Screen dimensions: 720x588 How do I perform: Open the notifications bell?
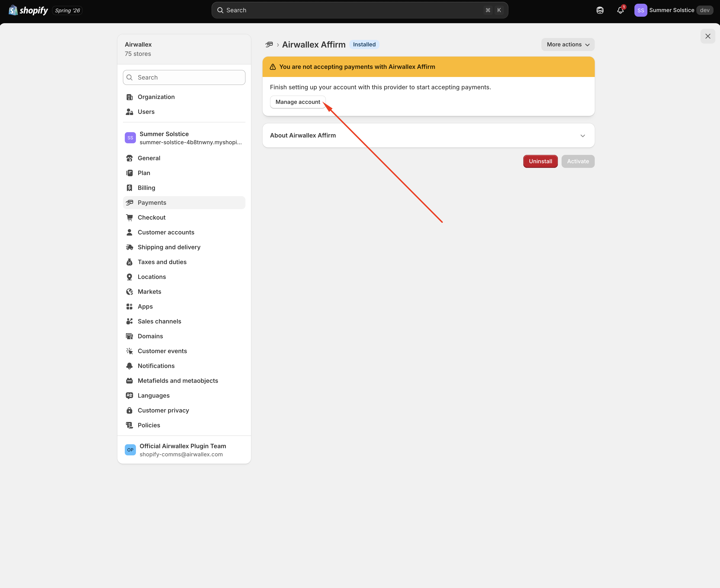click(x=620, y=10)
